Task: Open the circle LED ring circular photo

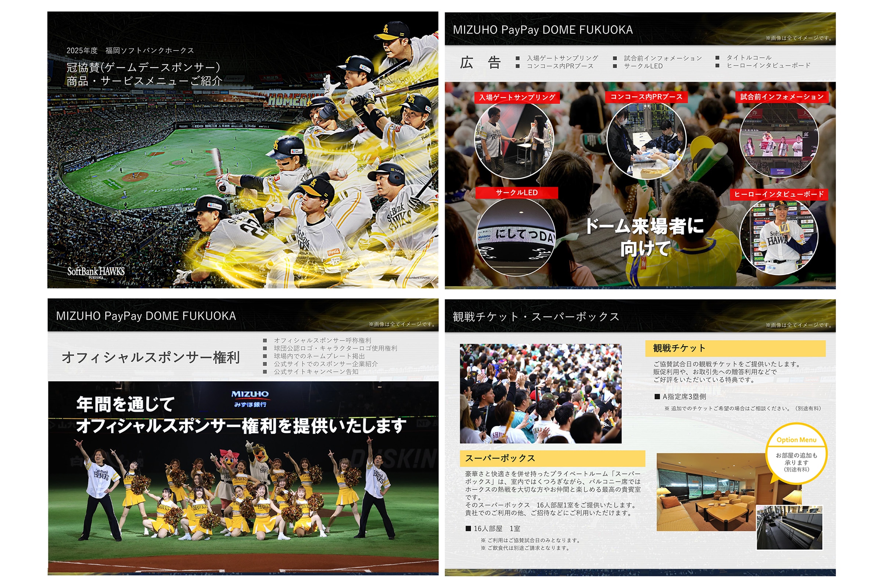Action: click(516, 237)
